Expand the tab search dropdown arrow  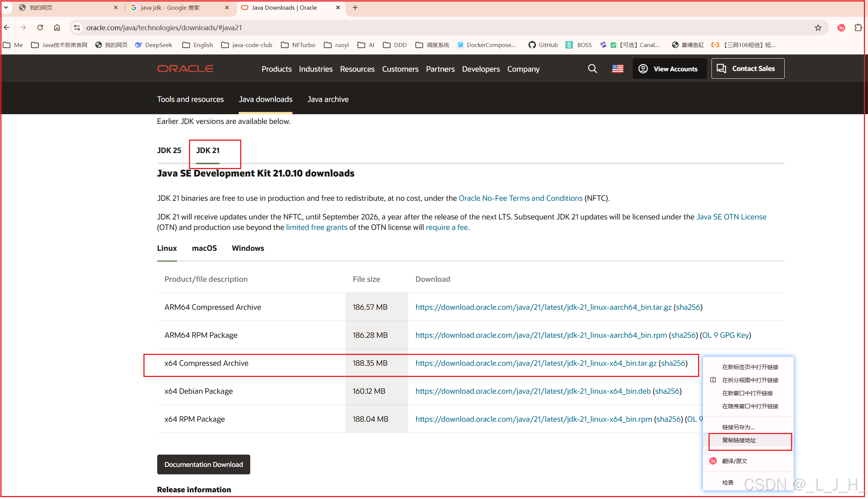[x=6, y=7]
